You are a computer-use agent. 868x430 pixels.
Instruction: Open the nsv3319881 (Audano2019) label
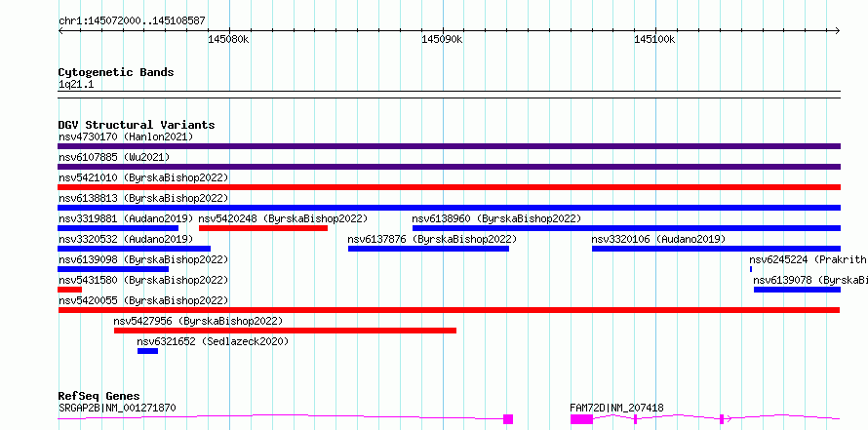point(126,218)
